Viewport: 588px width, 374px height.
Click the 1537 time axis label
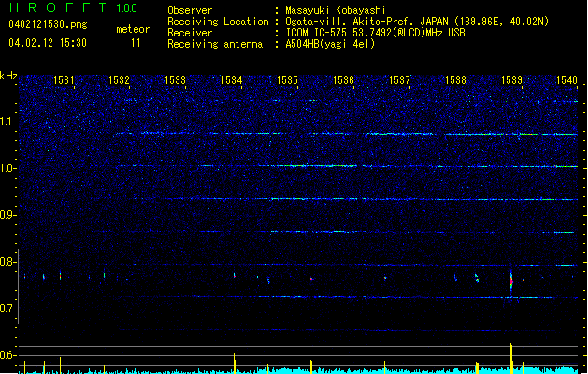point(400,80)
